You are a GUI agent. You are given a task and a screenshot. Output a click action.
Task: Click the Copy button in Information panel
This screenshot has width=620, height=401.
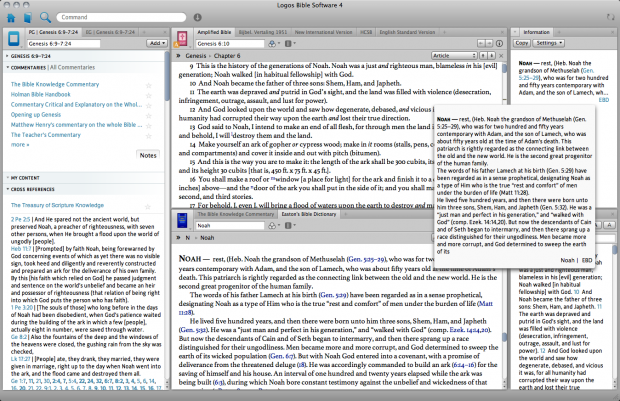click(x=522, y=43)
